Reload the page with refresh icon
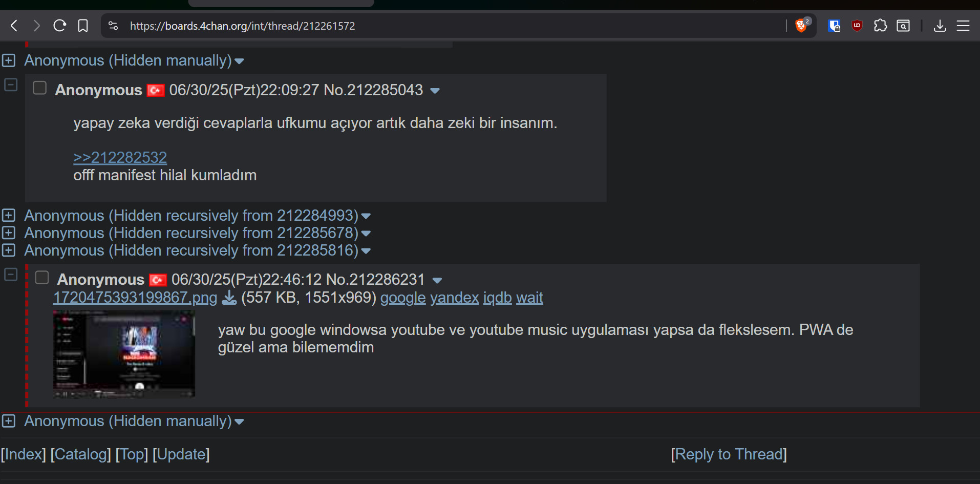980x484 pixels. (x=60, y=26)
